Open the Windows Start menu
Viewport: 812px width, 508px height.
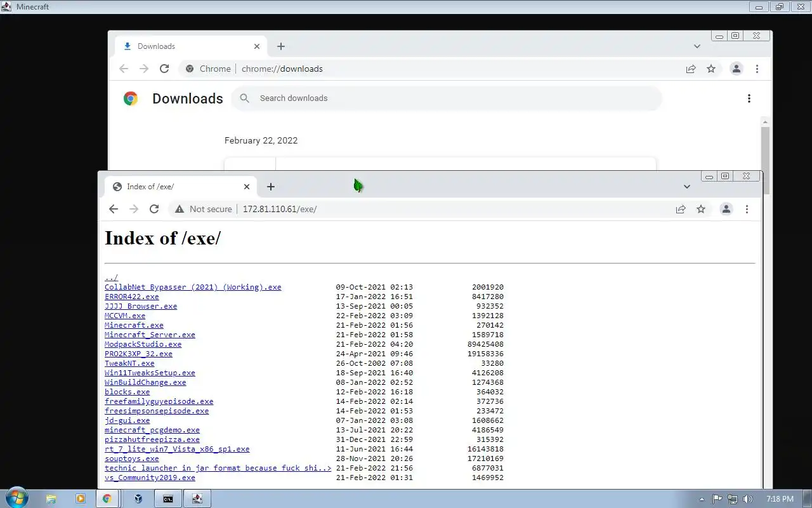click(16, 498)
